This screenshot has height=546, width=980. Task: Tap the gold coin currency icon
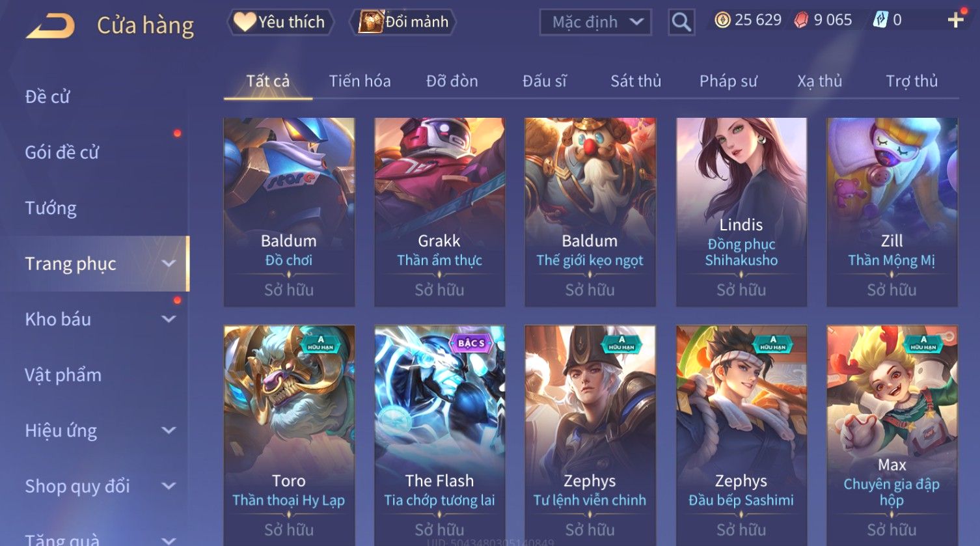pyautogui.click(x=722, y=20)
